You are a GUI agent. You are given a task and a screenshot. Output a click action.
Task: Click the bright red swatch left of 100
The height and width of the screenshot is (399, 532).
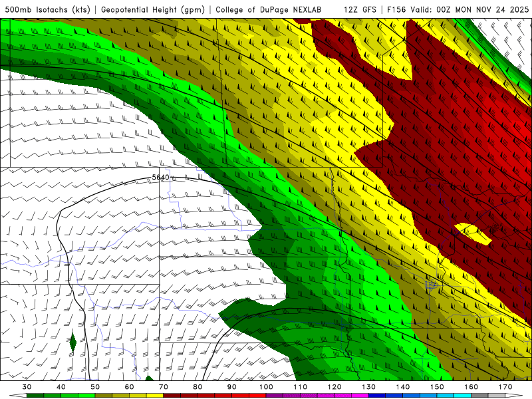257,395
